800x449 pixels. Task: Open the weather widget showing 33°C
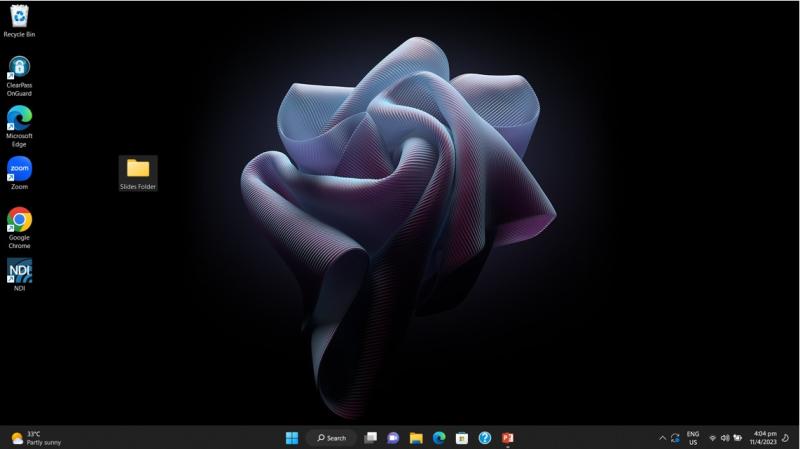[x=35, y=438]
